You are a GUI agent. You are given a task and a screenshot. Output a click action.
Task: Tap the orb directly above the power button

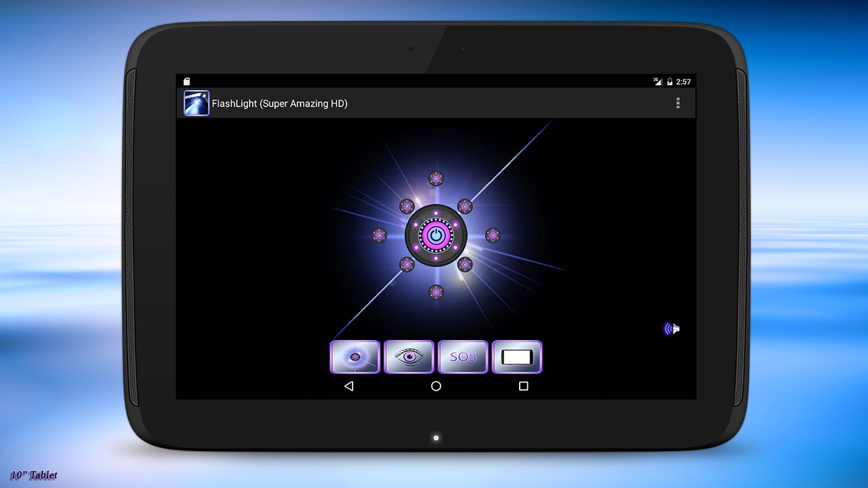click(x=436, y=178)
